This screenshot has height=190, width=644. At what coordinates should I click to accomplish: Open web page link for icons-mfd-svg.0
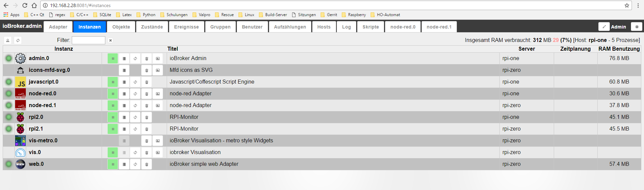158,70
